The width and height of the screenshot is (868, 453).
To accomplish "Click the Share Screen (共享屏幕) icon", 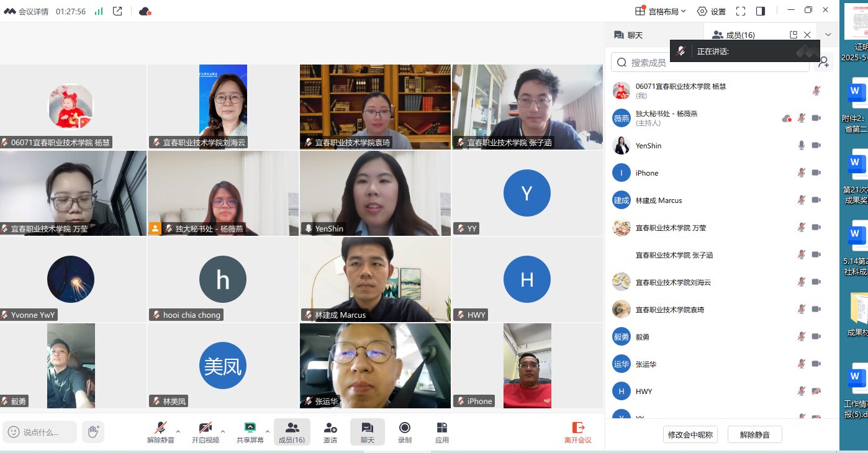I will point(250,432).
